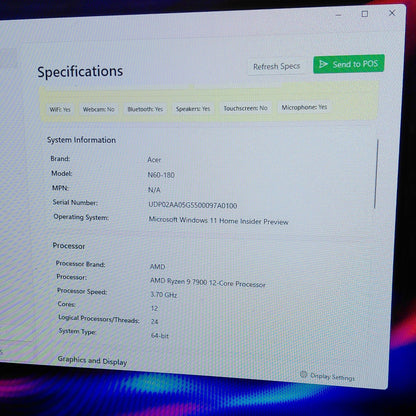Click the Refresh Specs button
The width and height of the screenshot is (416, 416).
pyautogui.click(x=276, y=66)
